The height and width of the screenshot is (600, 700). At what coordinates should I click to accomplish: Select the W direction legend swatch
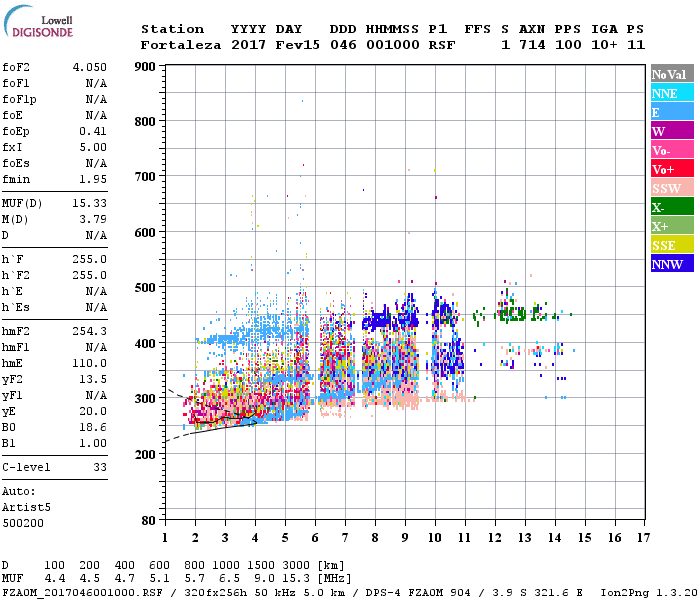(x=672, y=131)
